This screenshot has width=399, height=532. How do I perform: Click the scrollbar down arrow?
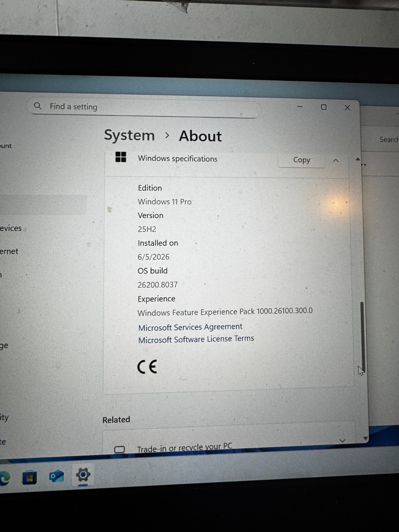(365, 439)
